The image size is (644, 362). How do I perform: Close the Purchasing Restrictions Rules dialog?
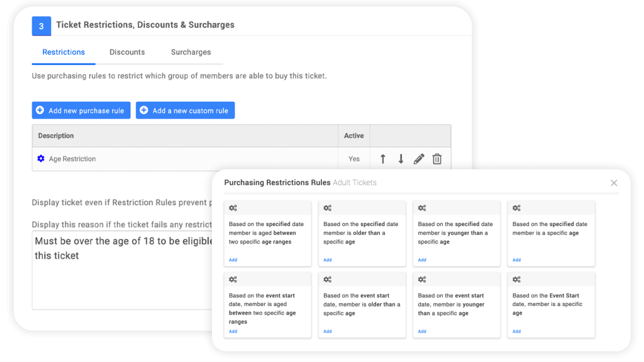tap(614, 183)
